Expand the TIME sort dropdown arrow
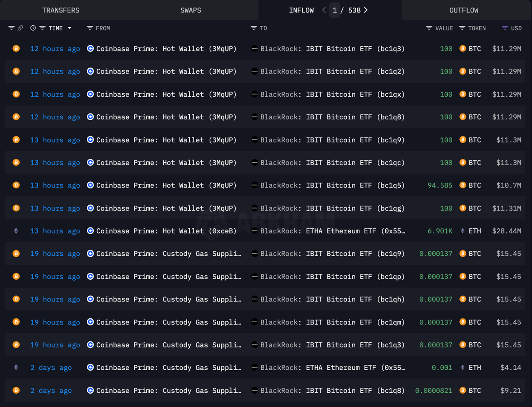 70,28
